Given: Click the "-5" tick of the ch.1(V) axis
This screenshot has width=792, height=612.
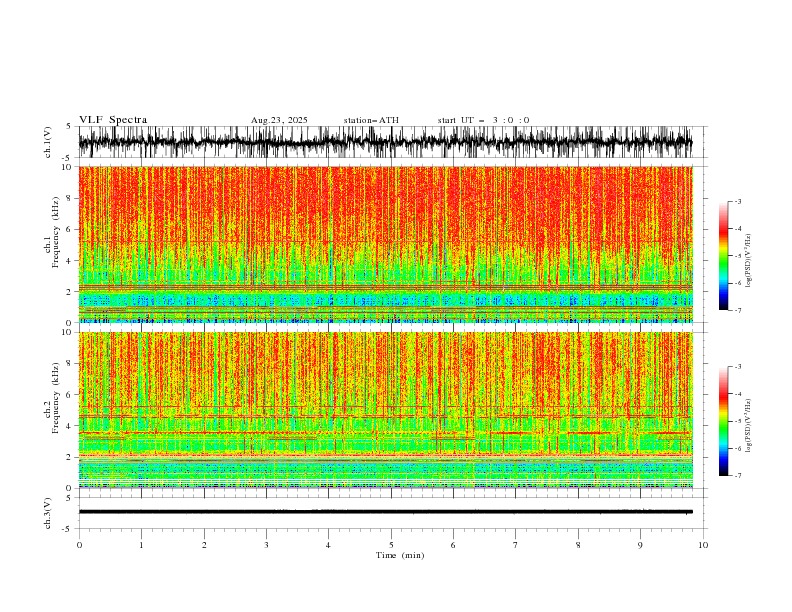Looking at the screenshot, I should (68, 158).
